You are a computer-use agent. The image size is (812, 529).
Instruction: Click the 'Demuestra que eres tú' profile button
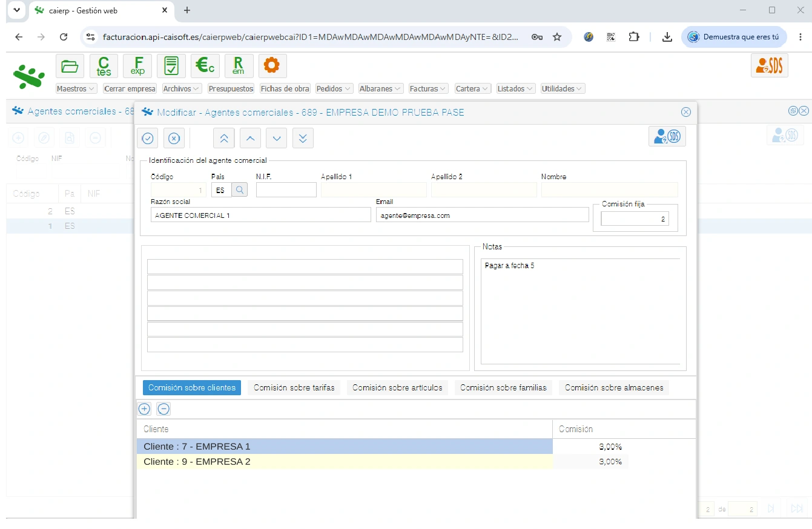[x=734, y=37]
